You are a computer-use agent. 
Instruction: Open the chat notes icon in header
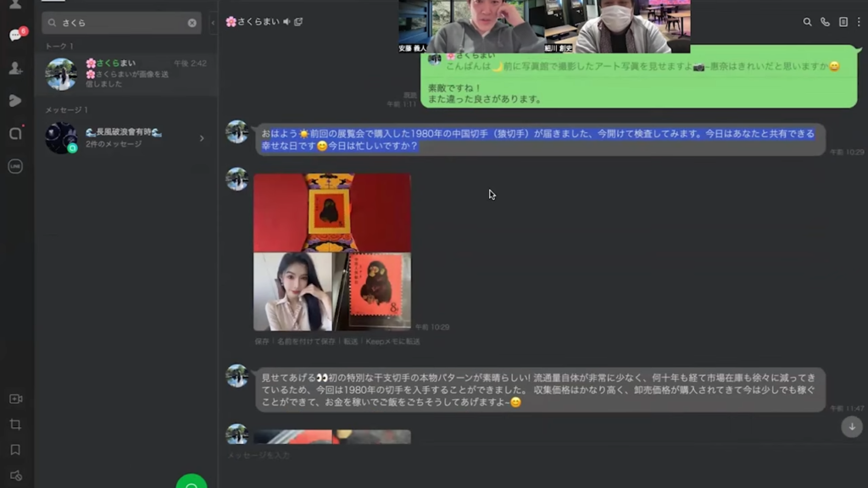(843, 22)
